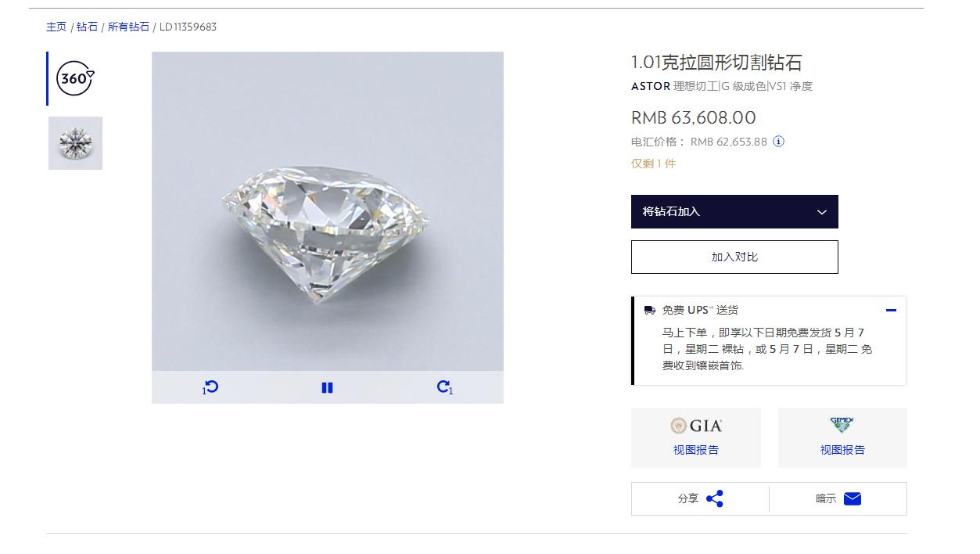980x554 pixels.
Task: Open share options via the share icon
Action: [x=716, y=498]
